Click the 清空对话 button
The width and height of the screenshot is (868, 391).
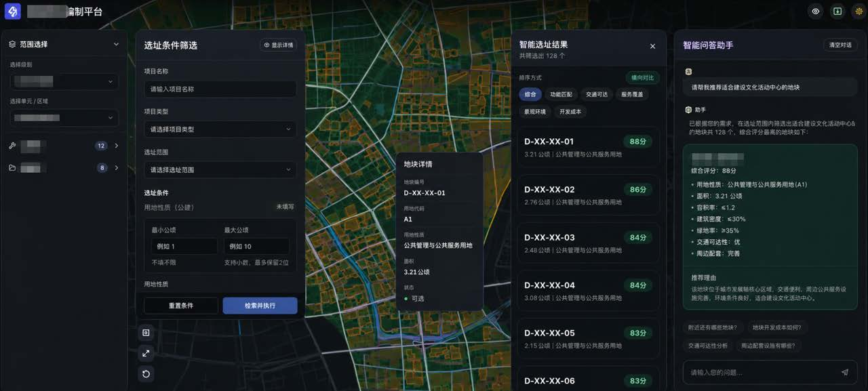(x=840, y=45)
